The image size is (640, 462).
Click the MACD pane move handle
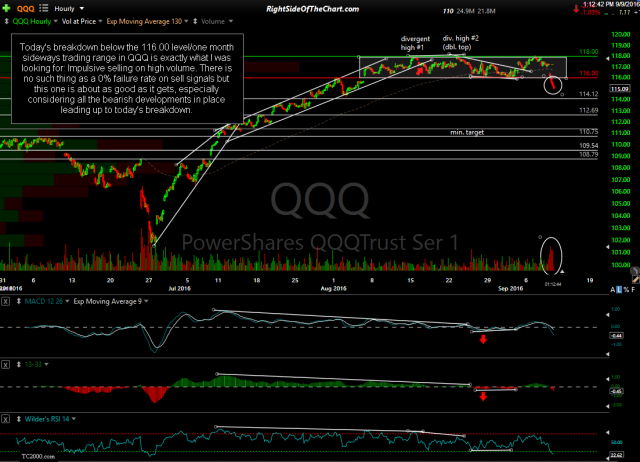click(19, 302)
